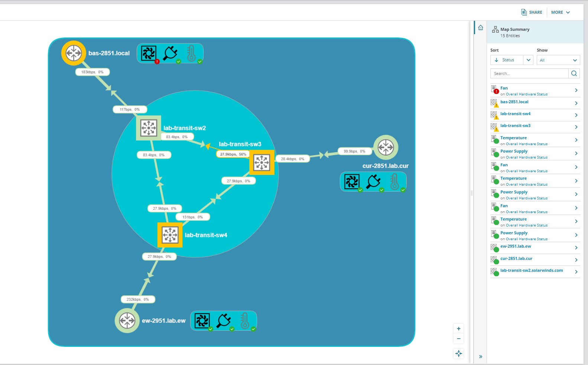Screen dimensions: 588x365
Task: Click the thermometer icon under cur-2851.lab.cur
Action: 394,182
